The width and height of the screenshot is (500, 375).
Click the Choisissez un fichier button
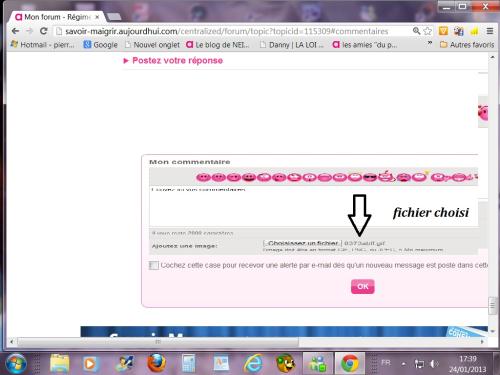tap(303, 243)
